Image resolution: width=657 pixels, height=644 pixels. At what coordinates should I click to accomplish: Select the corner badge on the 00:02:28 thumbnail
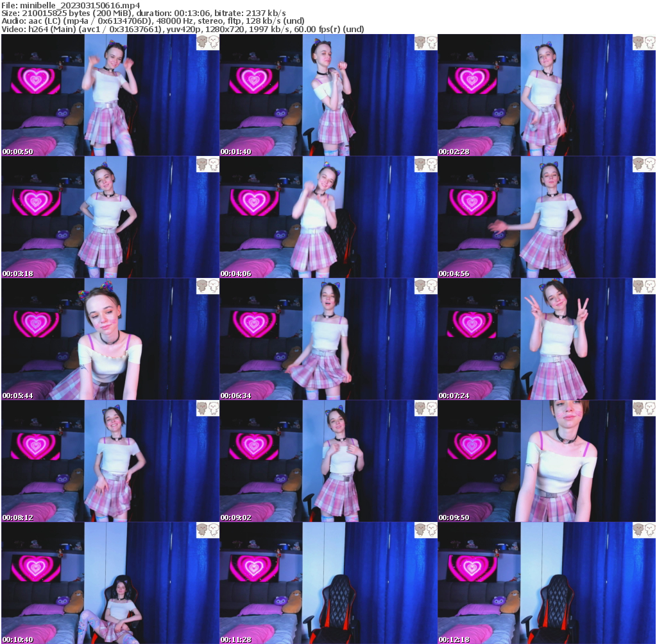[644, 42]
